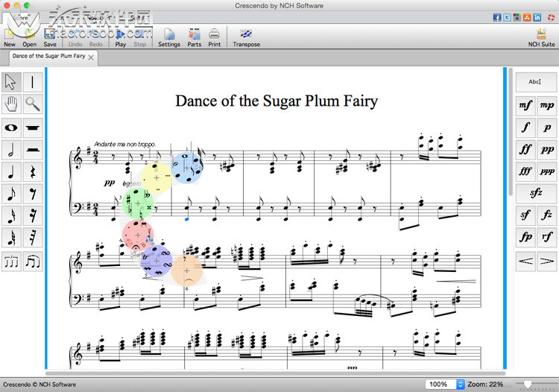559x392 pixels.
Task: Click the horizontal scrollbar below the score
Action: point(275,373)
